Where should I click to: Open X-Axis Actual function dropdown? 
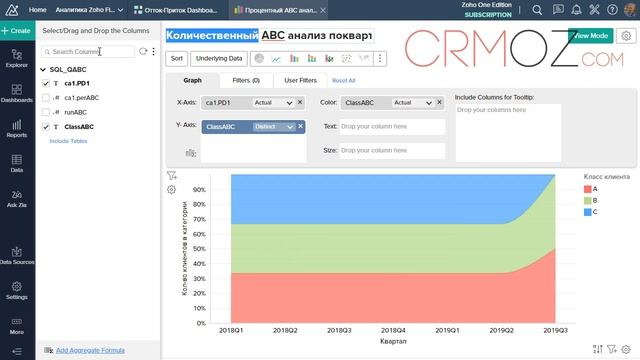[x=273, y=103]
